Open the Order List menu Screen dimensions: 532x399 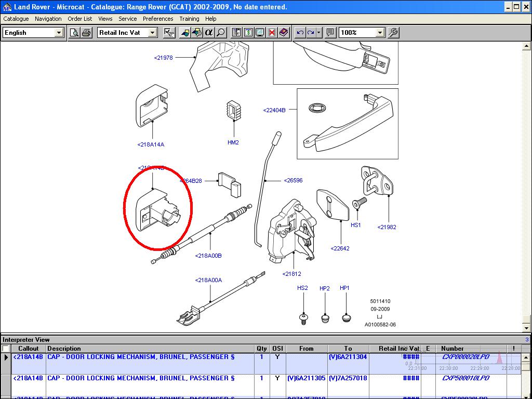(80, 19)
